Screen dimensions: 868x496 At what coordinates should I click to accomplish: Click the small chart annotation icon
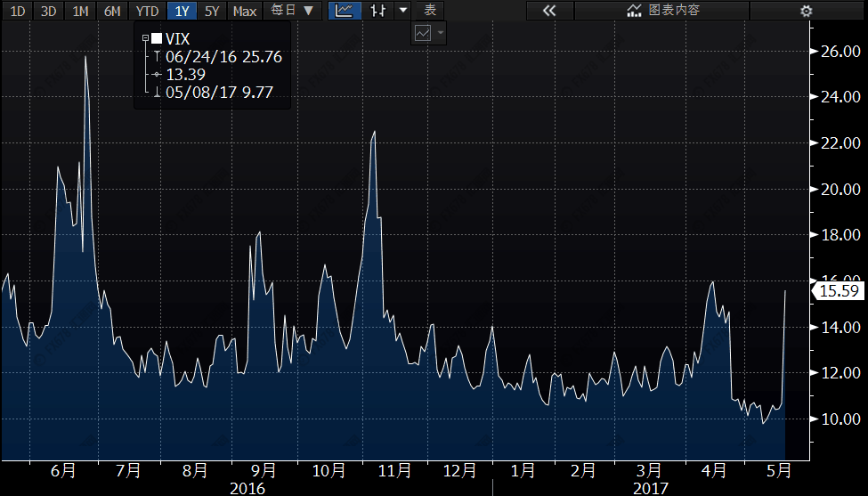coord(422,33)
